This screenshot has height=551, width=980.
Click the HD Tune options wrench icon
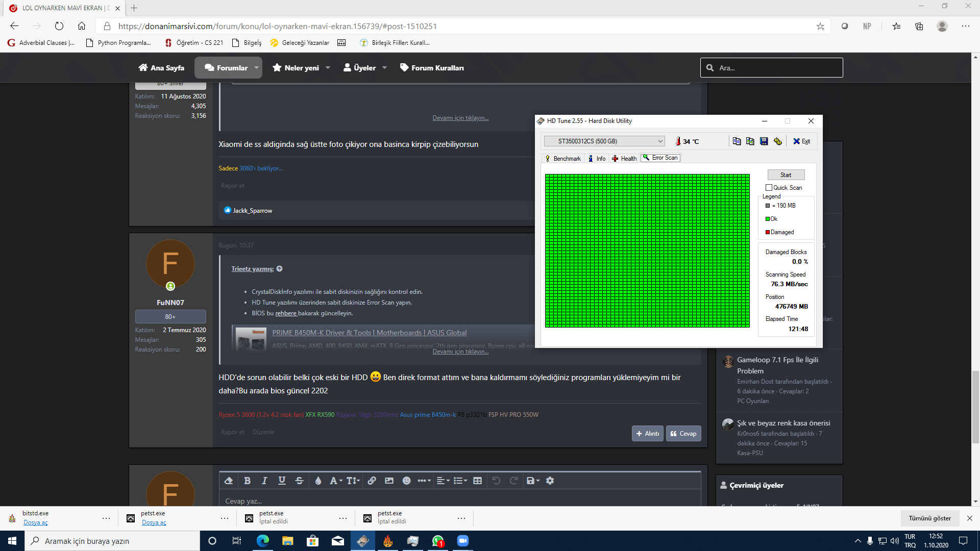(x=777, y=141)
